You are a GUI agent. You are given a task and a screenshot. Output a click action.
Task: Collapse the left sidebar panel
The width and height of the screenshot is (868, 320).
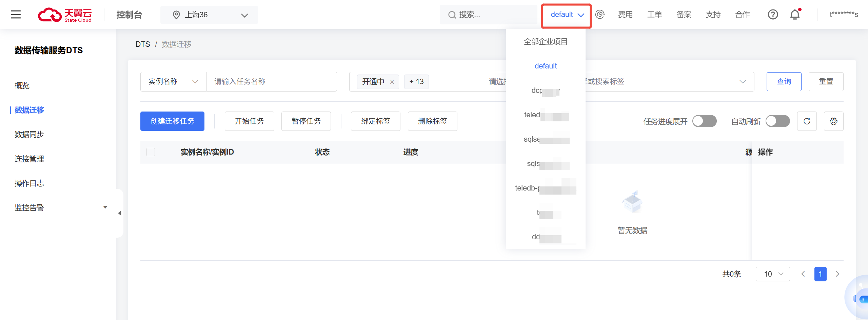coord(119,213)
